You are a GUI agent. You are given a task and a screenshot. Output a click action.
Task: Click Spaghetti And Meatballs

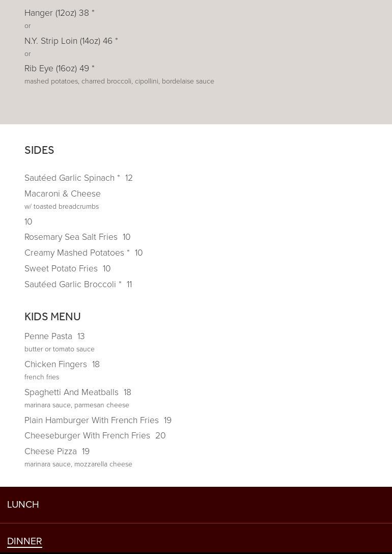point(71,392)
